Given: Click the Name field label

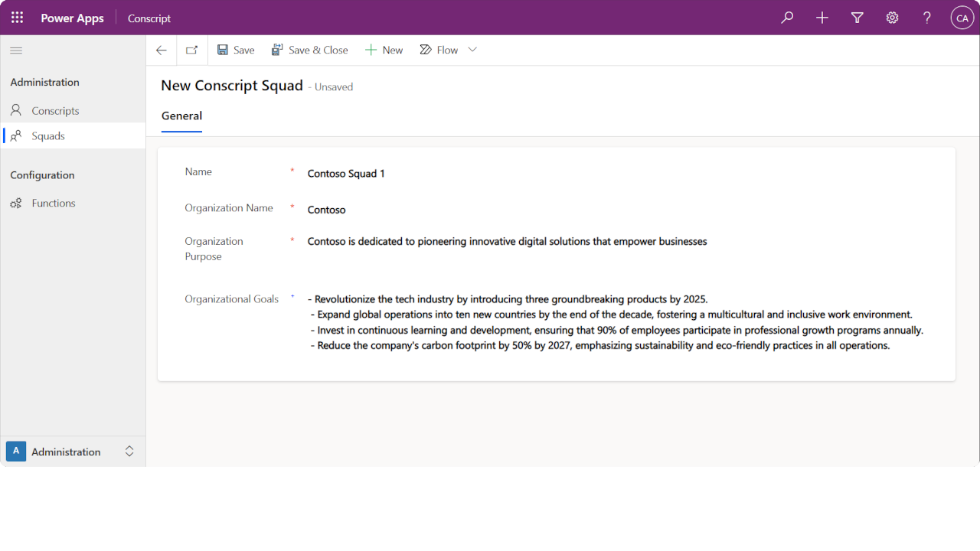Looking at the screenshot, I should pos(198,172).
